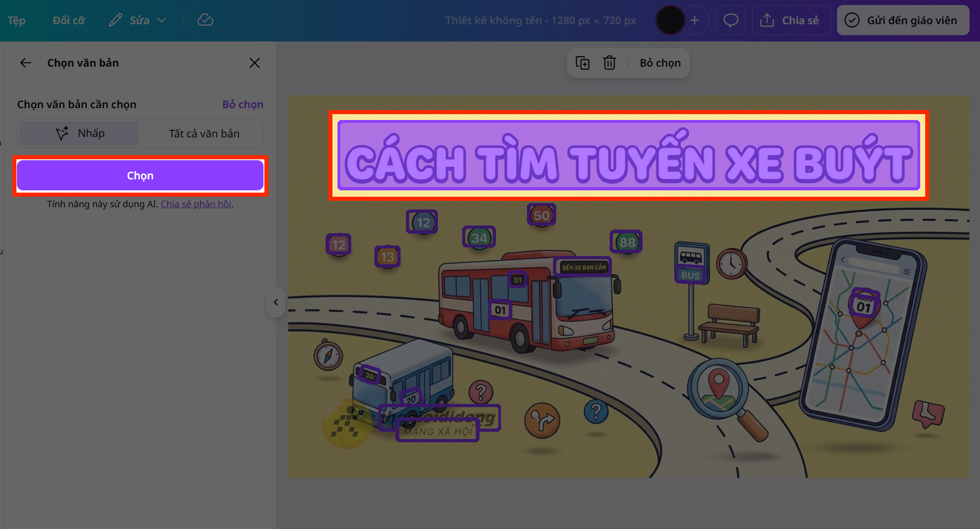The image size is (980, 529).
Task: Click the magic wand icon on Nhấp
Action: pos(62,133)
